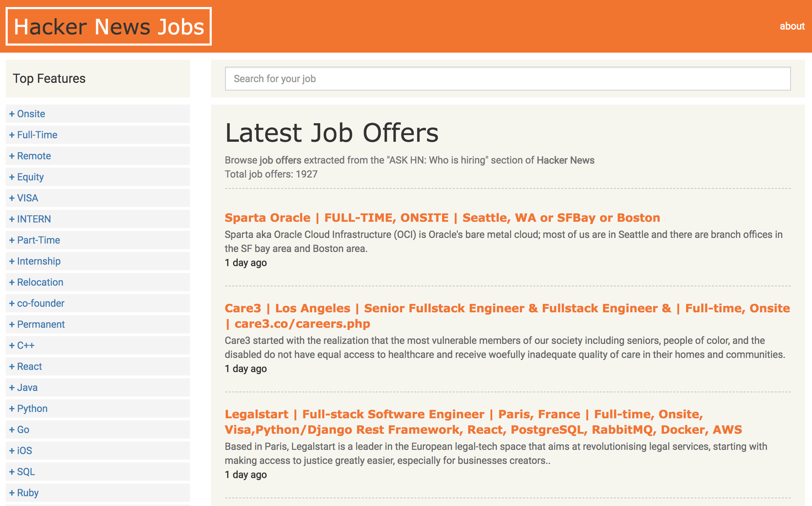Click the Legalstart description paragraph
This screenshot has width=812, height=506.
coord(496,453)
